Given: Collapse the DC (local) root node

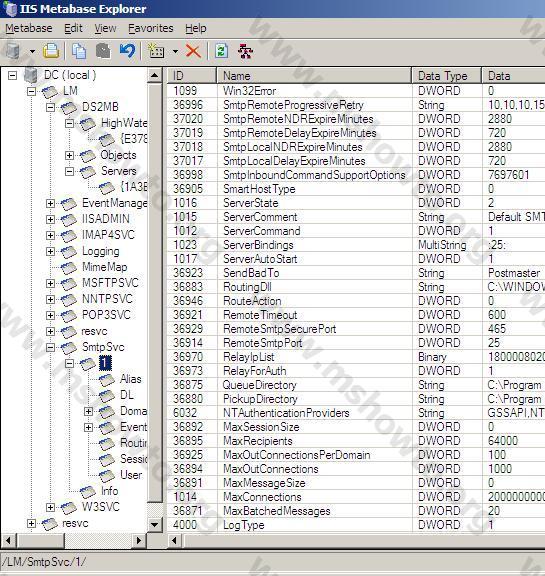Looking at the screenshot, I should (x=12, y=75).
